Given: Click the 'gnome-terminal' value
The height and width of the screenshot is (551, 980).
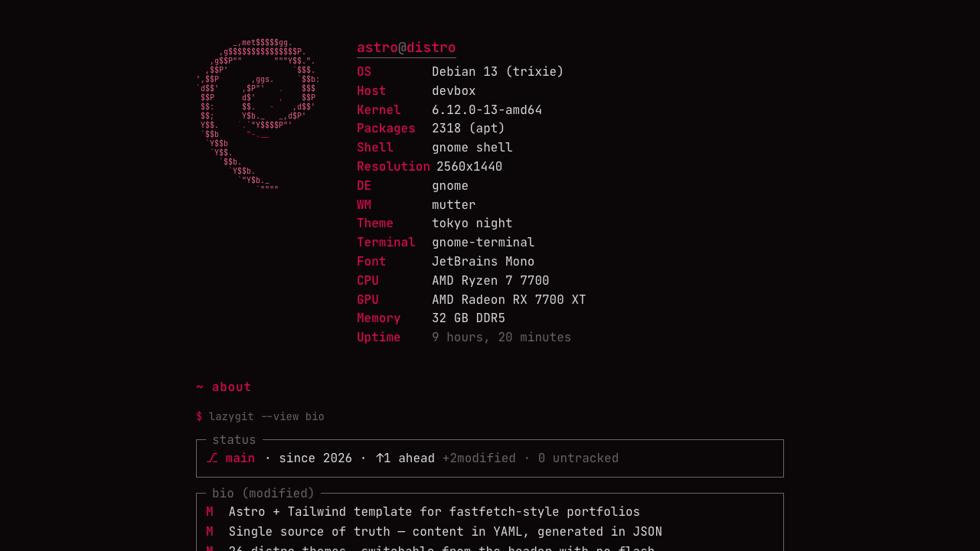Looking at the screenshot, I should tap(483, 243).
